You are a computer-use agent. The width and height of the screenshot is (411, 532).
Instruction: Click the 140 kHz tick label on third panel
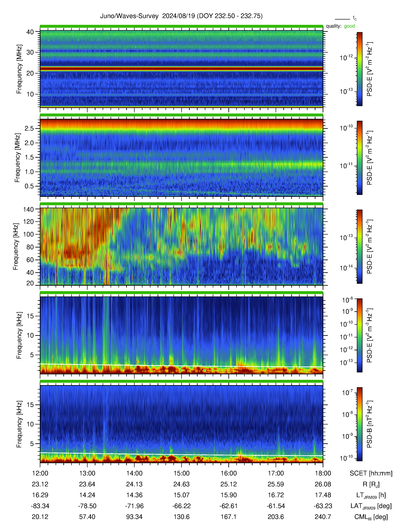pyautogui.click(x=29, y=209)
